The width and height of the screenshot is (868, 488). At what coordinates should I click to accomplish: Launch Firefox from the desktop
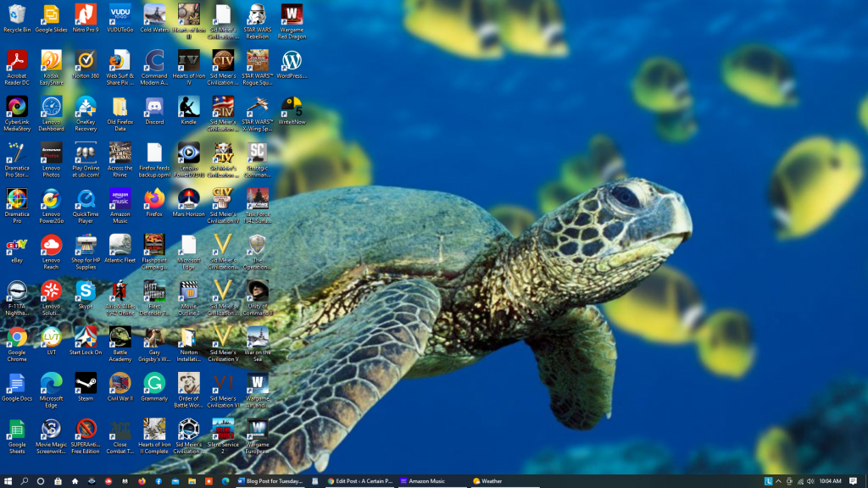coord(154,199)
